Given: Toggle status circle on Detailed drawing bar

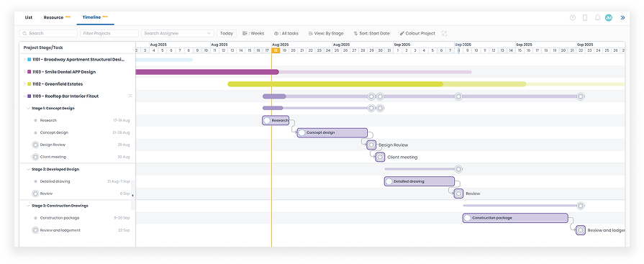Looking at the screenshot, I should [389, 181].
